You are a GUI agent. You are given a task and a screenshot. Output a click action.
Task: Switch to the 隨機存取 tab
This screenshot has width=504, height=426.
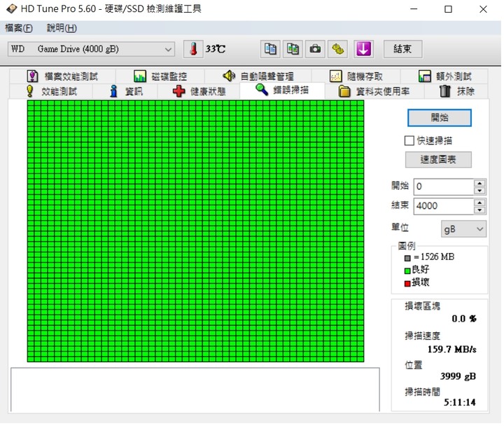356,76
